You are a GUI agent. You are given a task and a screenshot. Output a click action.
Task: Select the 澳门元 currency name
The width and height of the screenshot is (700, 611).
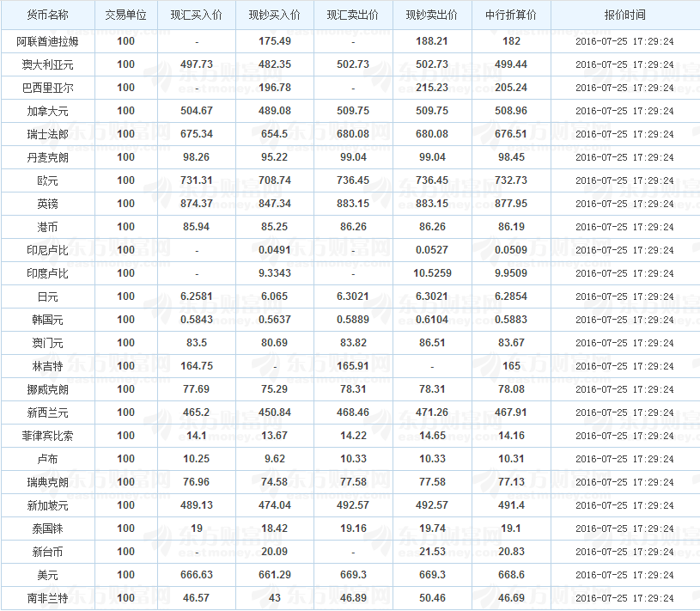(x=48, y=344)
